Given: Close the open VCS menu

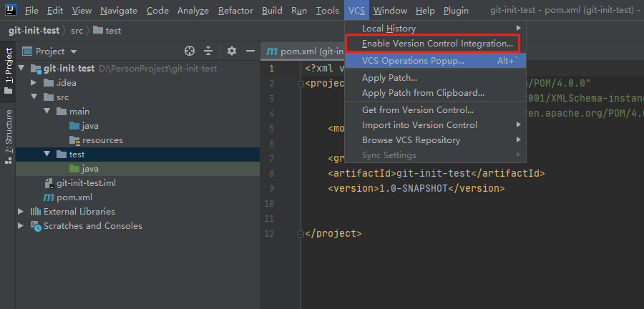Looking at the screenshot, I should tap(356, 11).
